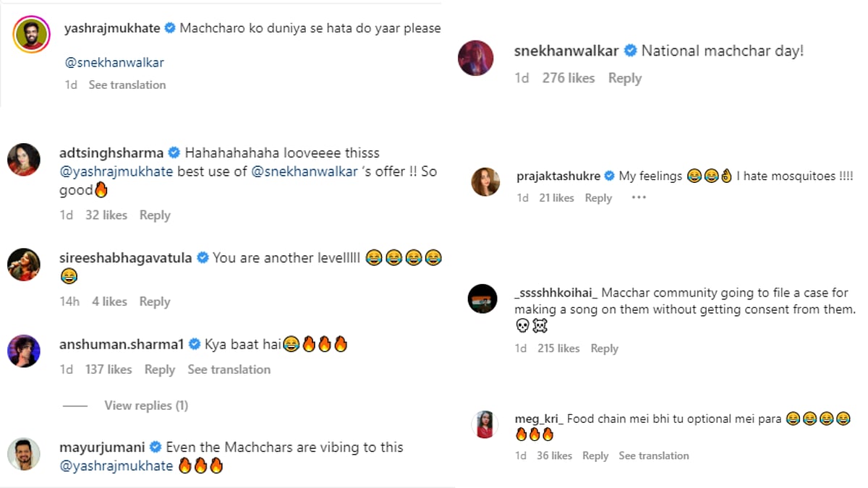Click prajaktashukre's profile avatar

pos(485,181)
